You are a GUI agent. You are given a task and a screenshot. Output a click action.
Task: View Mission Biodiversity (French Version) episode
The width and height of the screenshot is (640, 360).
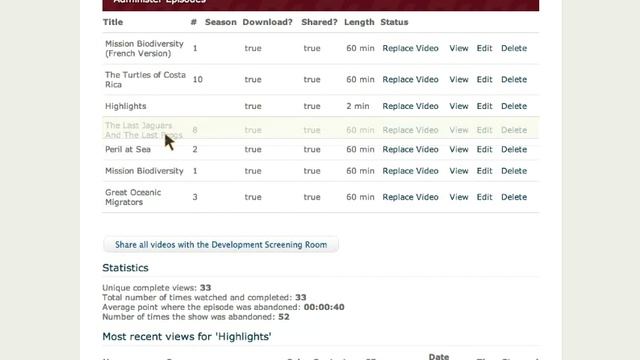pyautogui.click(x=459, y=48)
